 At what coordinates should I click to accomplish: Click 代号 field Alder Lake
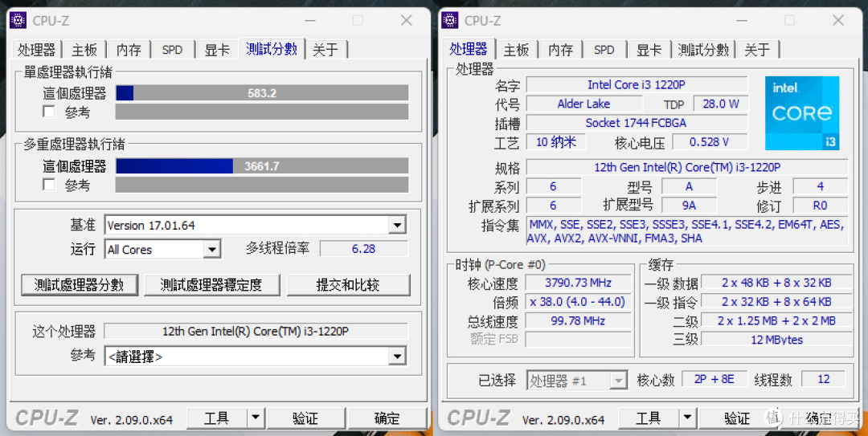pos(584,104)
